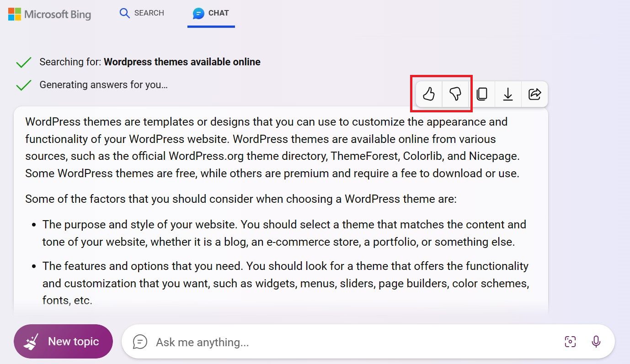Click the chat bubble icon inside the input box
630x364 pixels.
pos(139,341)
